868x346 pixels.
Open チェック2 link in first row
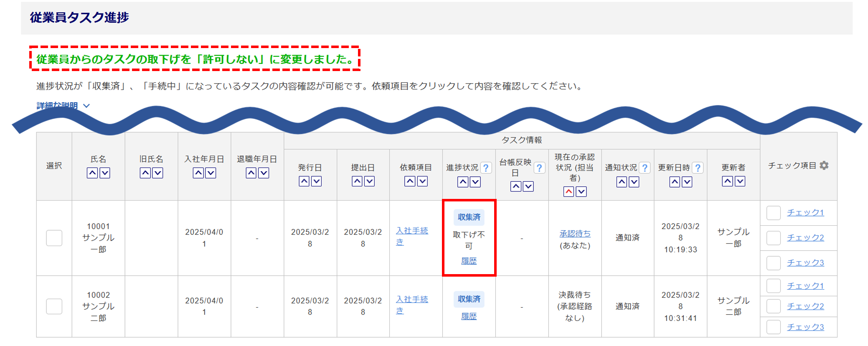[x=805, y=238]
